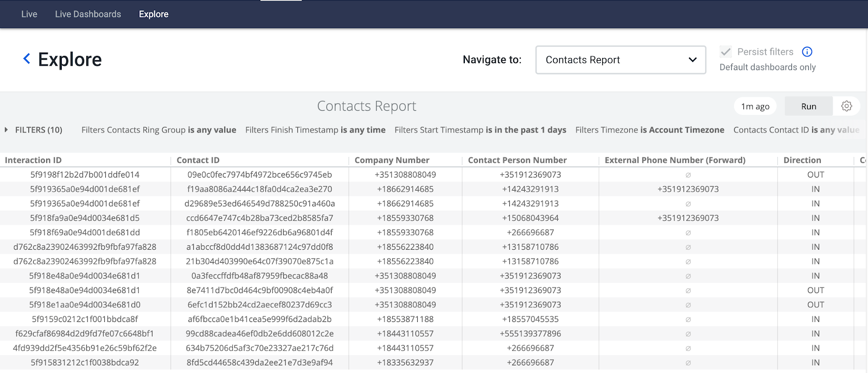The image size is (868, 373).
Task: Click the Run button
Action: [808, 106]
